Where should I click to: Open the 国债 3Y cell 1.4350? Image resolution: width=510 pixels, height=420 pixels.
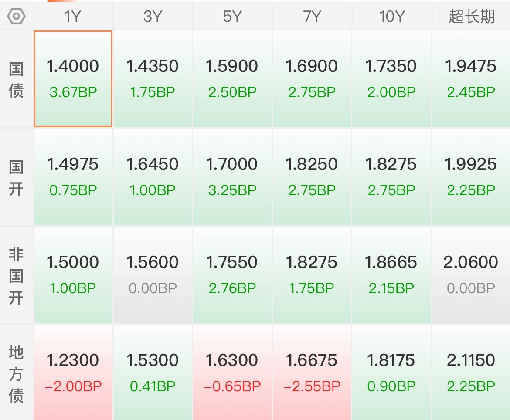pyautogui.click(x=153, y=79)
